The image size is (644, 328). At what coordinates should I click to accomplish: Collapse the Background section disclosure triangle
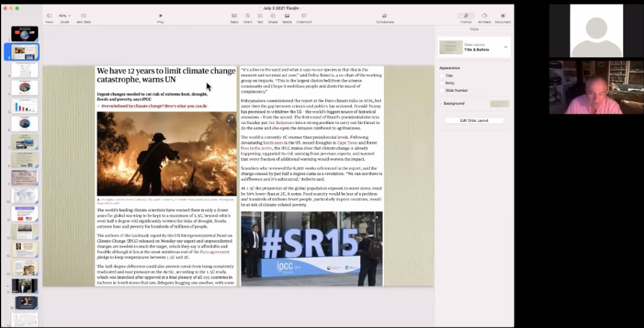click(x=441, y=104)
